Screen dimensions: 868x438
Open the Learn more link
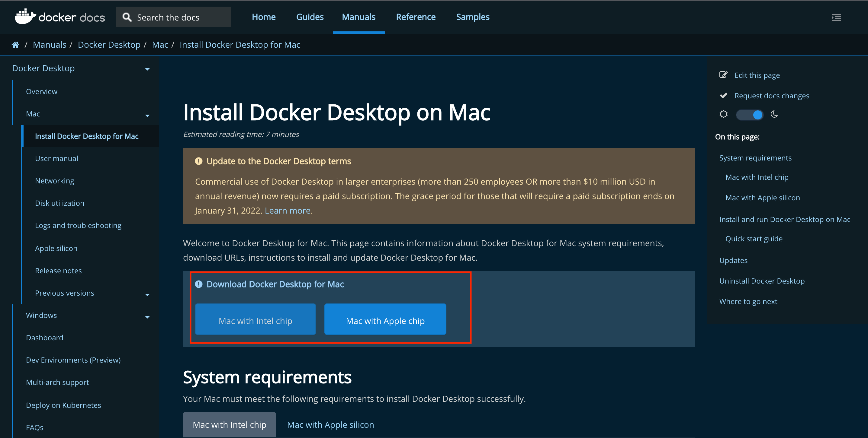coord(288,211)
